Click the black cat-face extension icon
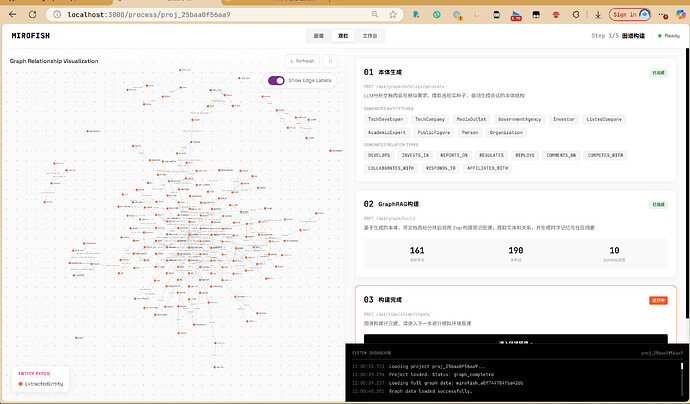690x404 pixels. click(536, 15)
